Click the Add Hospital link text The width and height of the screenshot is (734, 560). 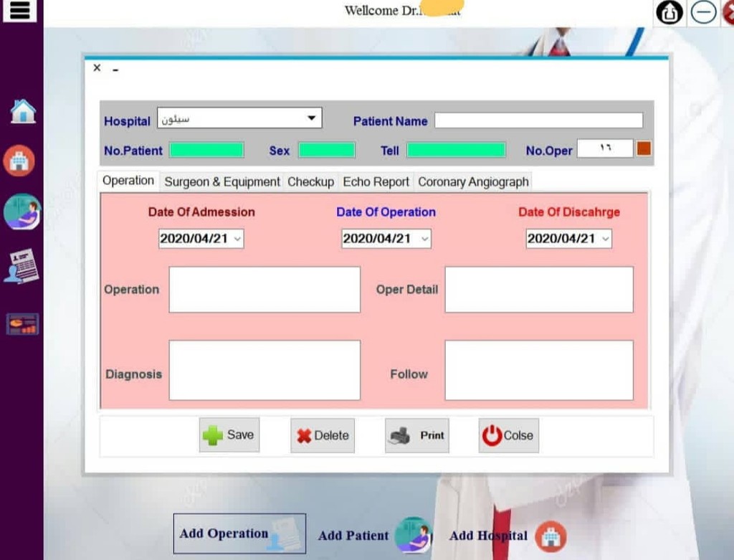488,535
